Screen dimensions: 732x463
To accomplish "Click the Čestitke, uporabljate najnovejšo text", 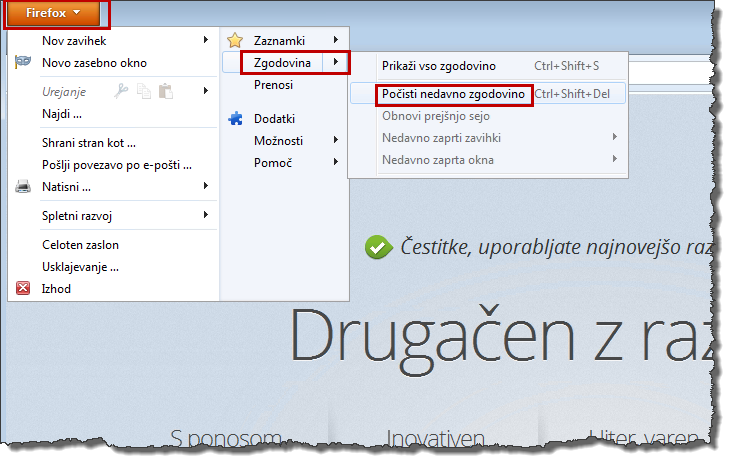I will [x=556, y=247].
